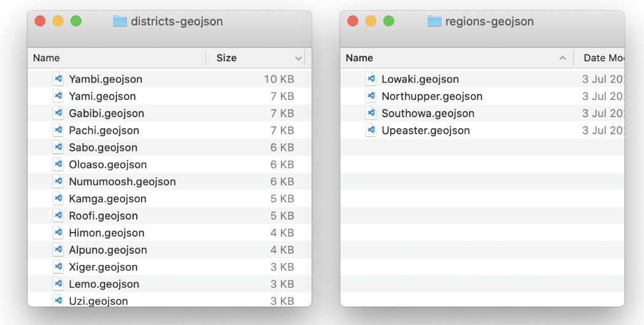Image resolution: width=644 pixels, height=325 pixels.
Task: Toggle Name sort arrow in regions-geojson window
Action: tap(562, 58)
